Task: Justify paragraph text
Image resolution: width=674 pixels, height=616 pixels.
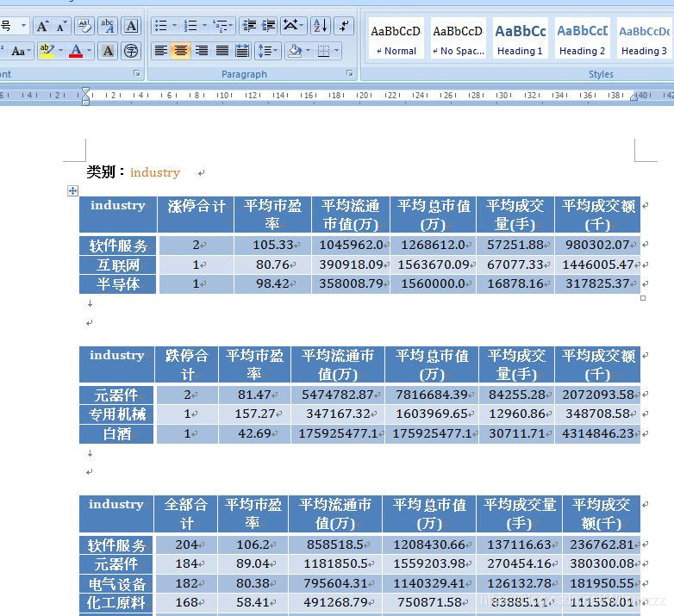Action: pos(222,51)
